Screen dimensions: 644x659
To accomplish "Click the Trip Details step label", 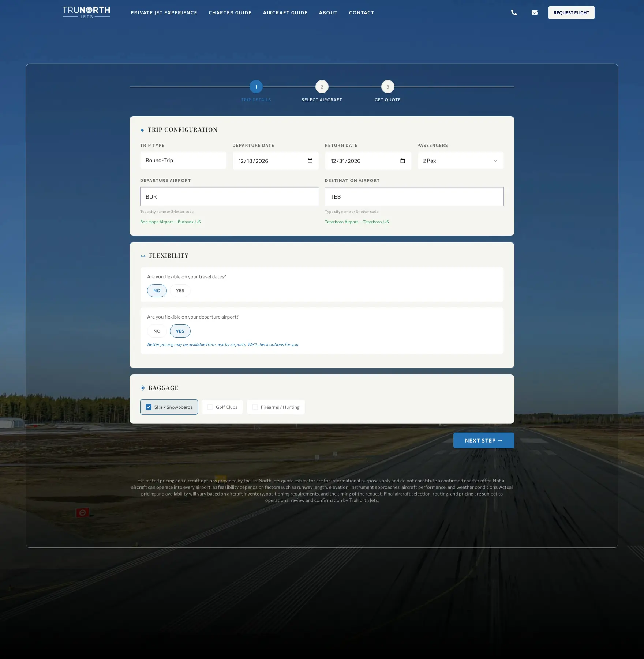I will 256,100.
